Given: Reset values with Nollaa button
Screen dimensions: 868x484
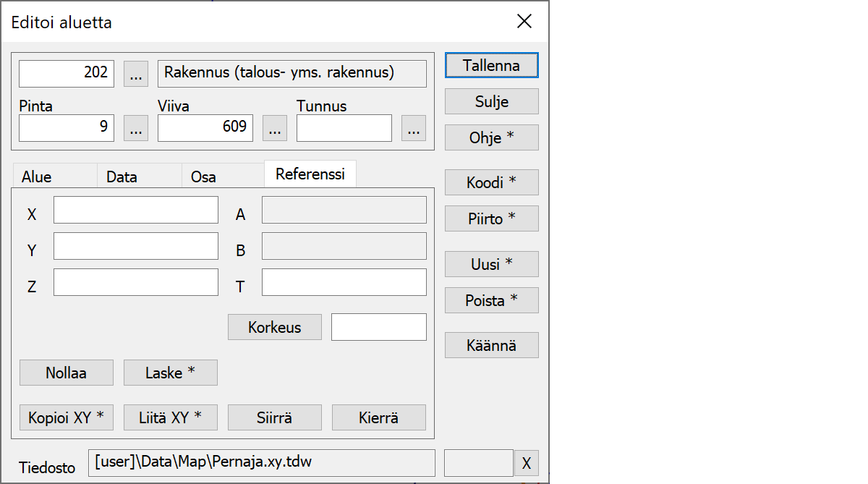Looking at the screenshot, I should coord(66,373).
